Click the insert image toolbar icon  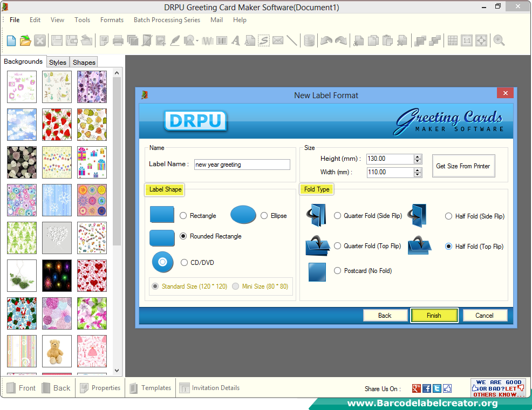pyautogui.click(x=160, y=40)
